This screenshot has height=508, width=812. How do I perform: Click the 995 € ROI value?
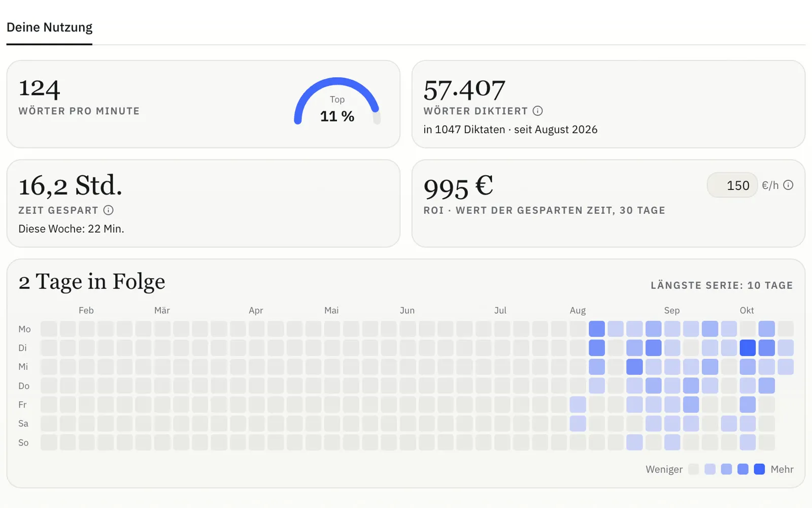(458, 186)
